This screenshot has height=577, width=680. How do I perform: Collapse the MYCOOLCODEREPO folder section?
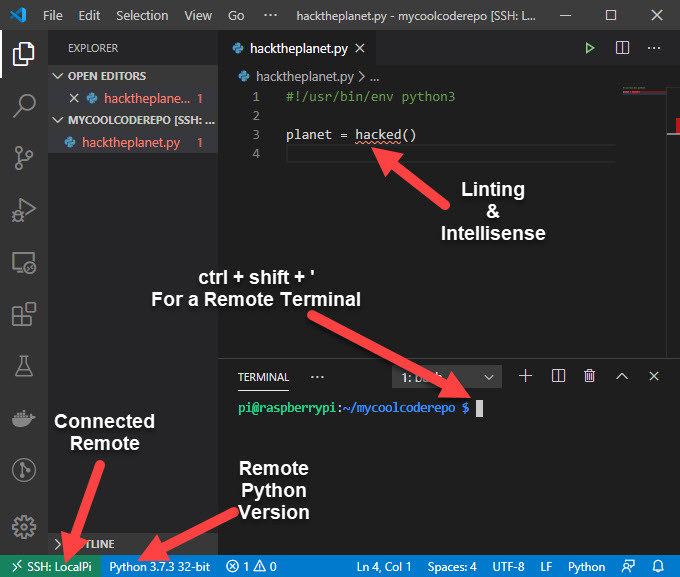[57, 120]
